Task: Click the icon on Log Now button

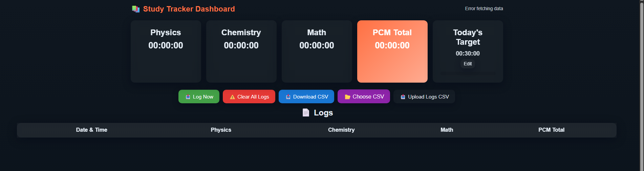Action: pyautogui.click(x=188, y=97)
